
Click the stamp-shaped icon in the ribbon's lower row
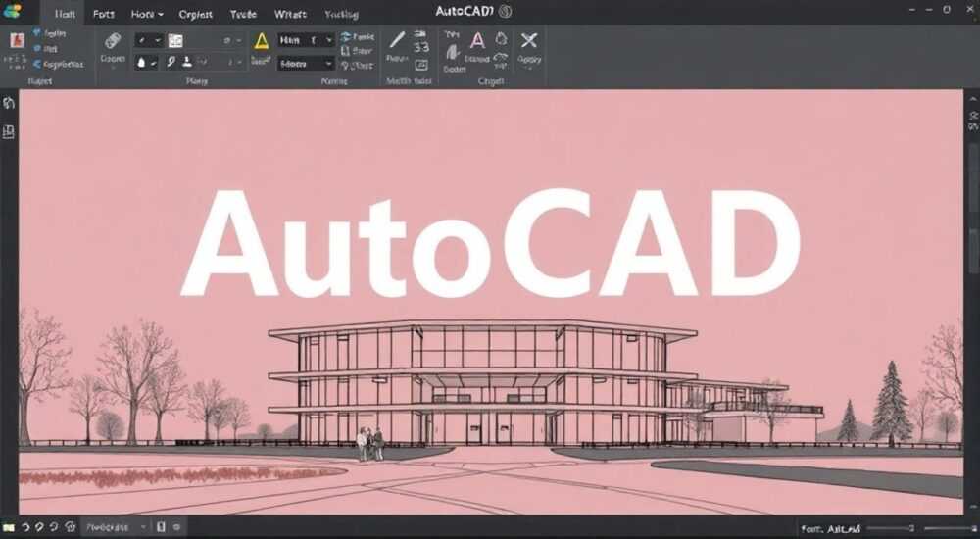[x=187, y=62]
